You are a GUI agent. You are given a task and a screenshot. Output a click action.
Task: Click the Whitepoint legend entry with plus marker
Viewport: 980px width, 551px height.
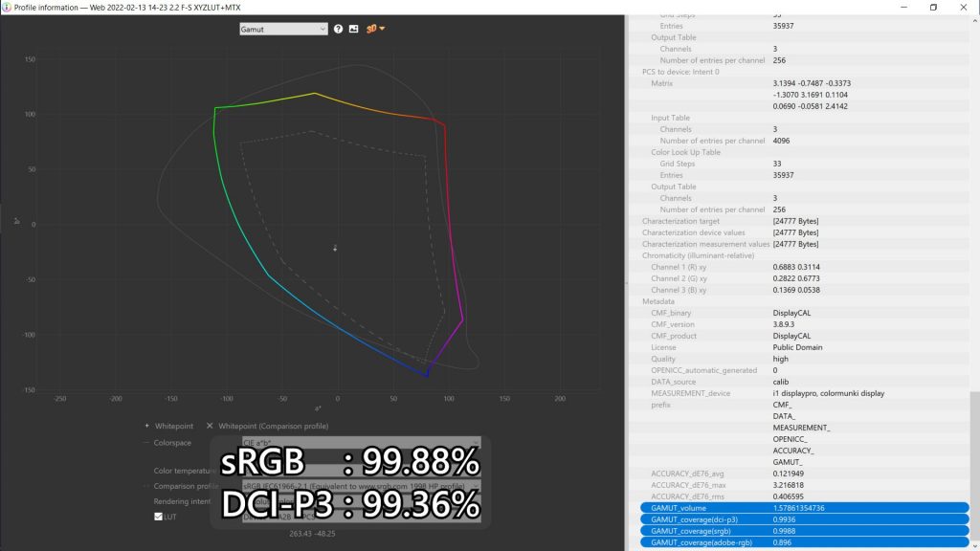point(168,426)
